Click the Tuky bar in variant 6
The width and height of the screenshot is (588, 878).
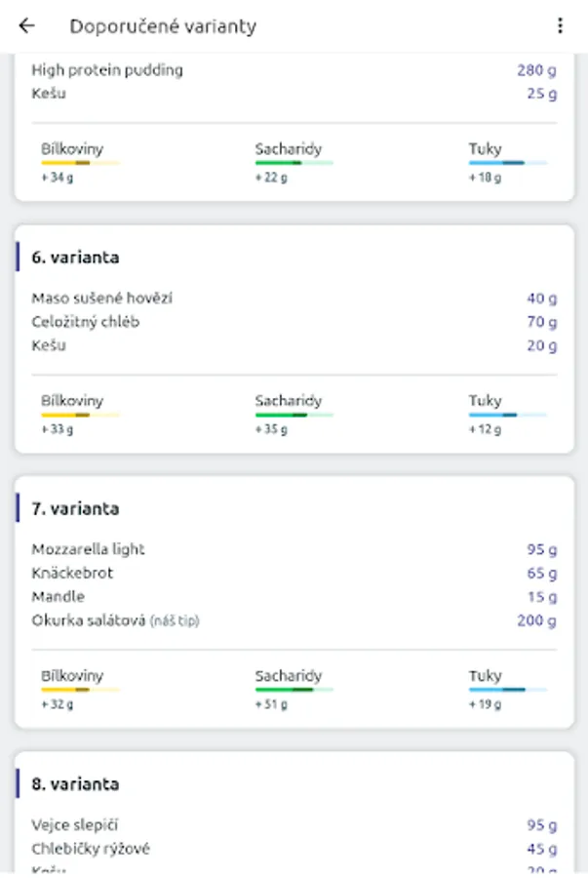point(507,415)
